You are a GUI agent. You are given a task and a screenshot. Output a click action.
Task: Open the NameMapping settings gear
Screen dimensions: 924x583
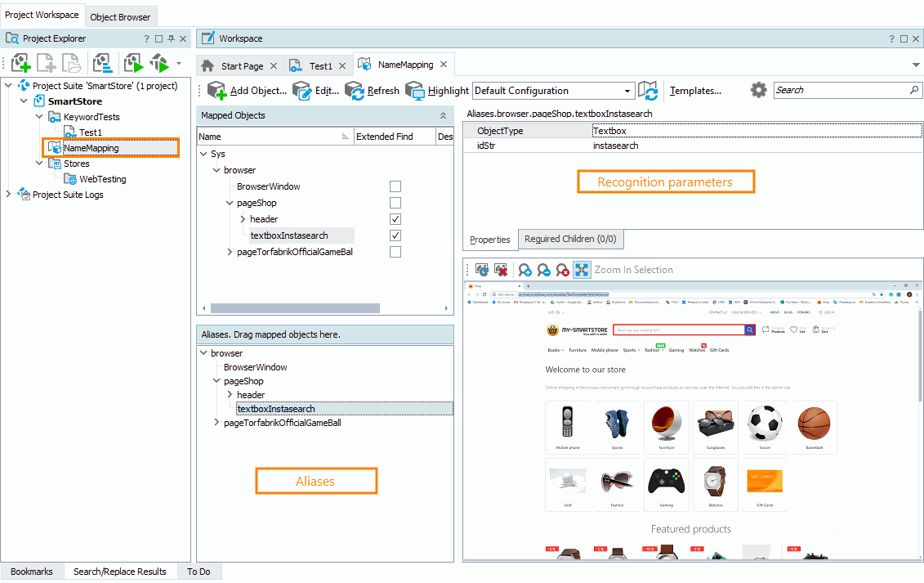758,91
